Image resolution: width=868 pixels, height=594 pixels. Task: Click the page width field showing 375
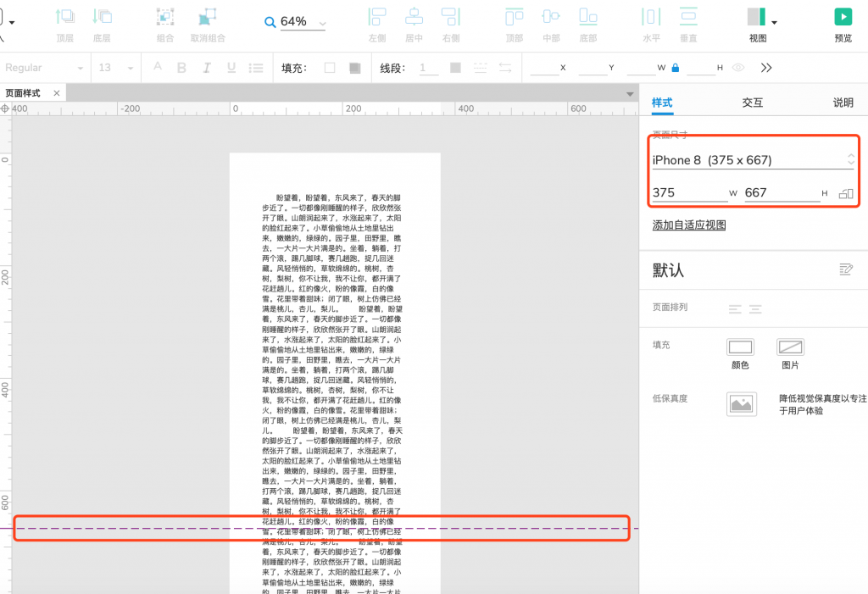coord(688,193)
